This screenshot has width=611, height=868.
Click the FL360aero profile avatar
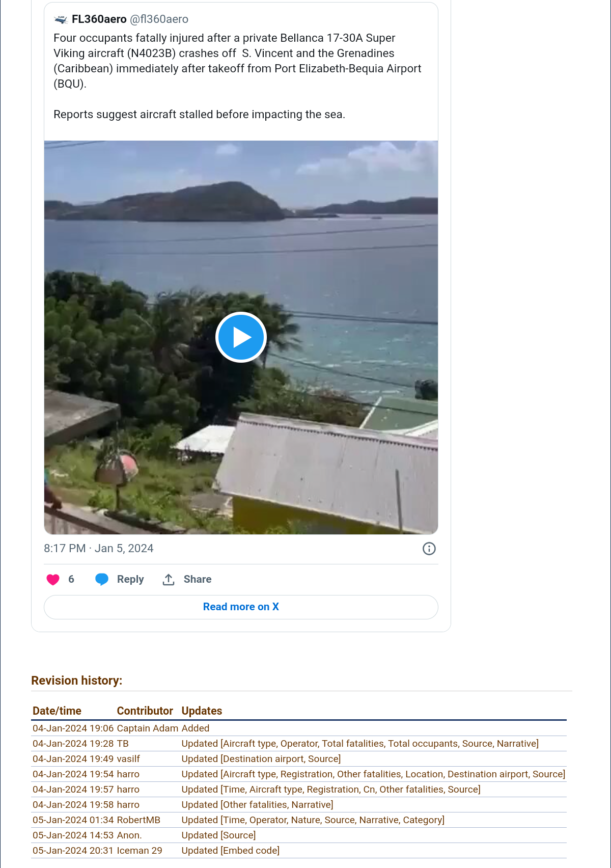pos(61,19)
